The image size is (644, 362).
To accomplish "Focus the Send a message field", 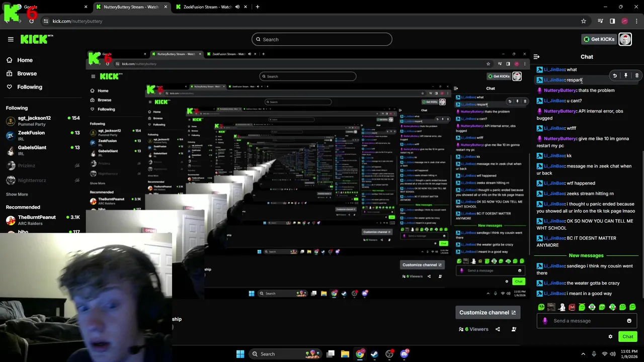I will coord(586,321).
